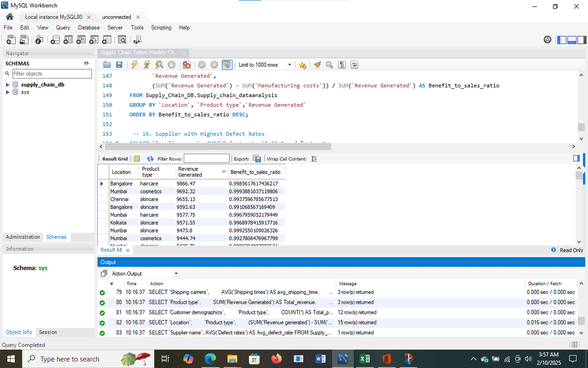
Task: Toggle invisible characters with the pilcrow icon
Action: click(x=342, y=65)
